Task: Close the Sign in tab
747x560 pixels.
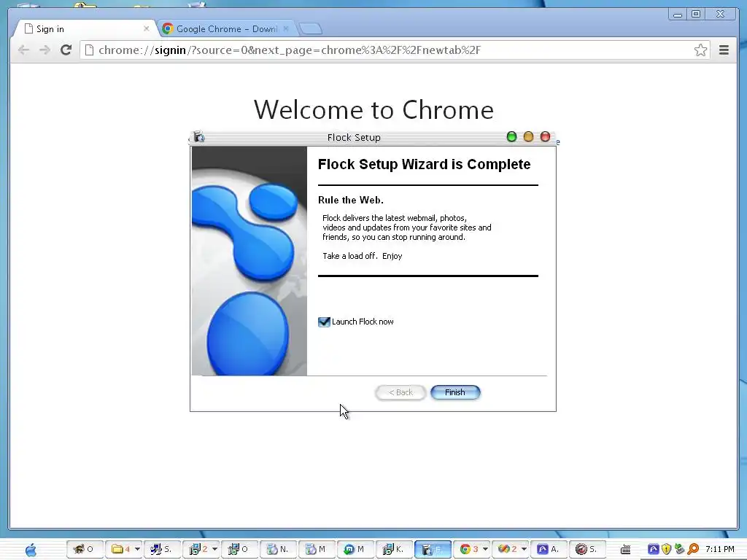Action: tap(146, 28)
